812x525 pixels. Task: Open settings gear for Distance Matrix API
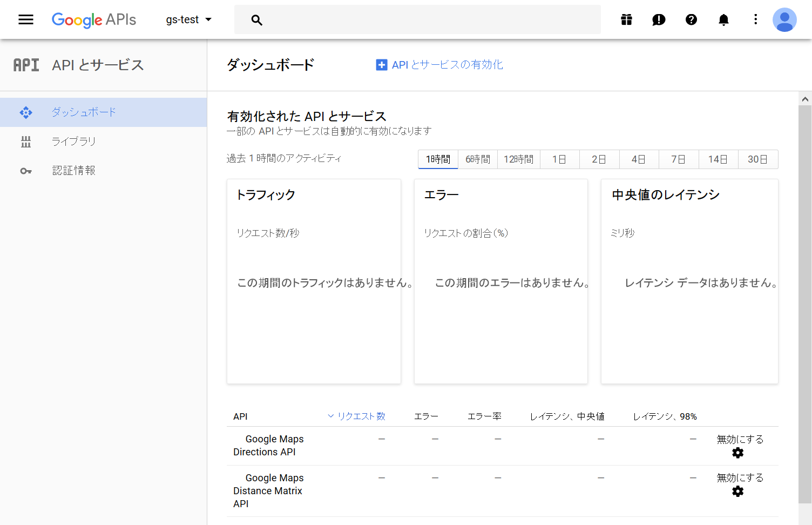[x=738, y=492]
